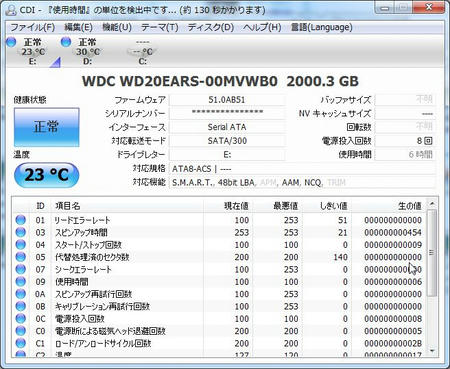Click the CDI application icon in title bar
Viewport: 450px width, 369px height.
pos(11,9)
